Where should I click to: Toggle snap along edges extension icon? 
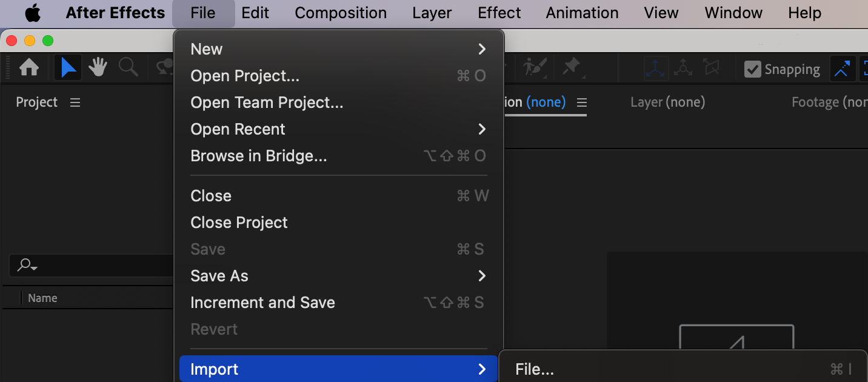(x=841, y=69)
